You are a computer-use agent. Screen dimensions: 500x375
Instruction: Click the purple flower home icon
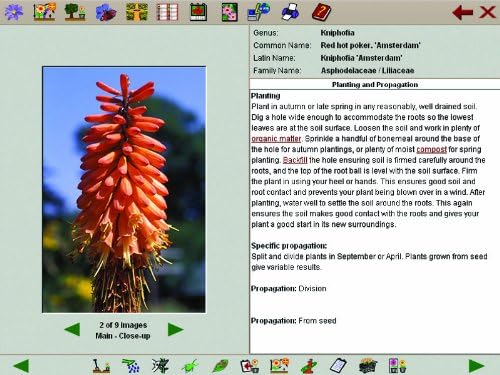(x=14, y=12)
